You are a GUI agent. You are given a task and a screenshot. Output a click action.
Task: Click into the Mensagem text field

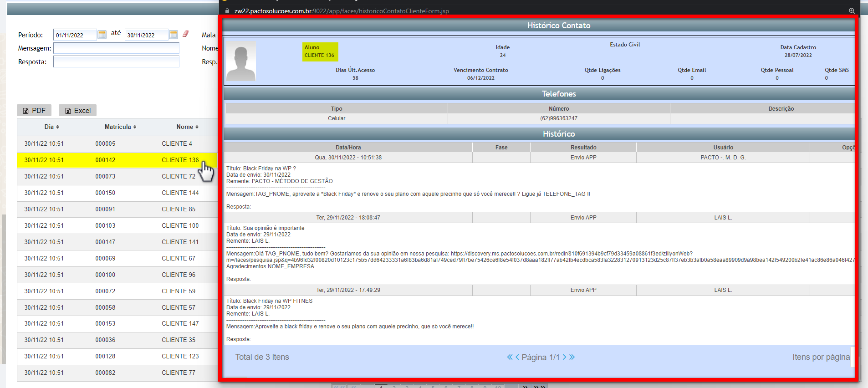coord(116,48)
